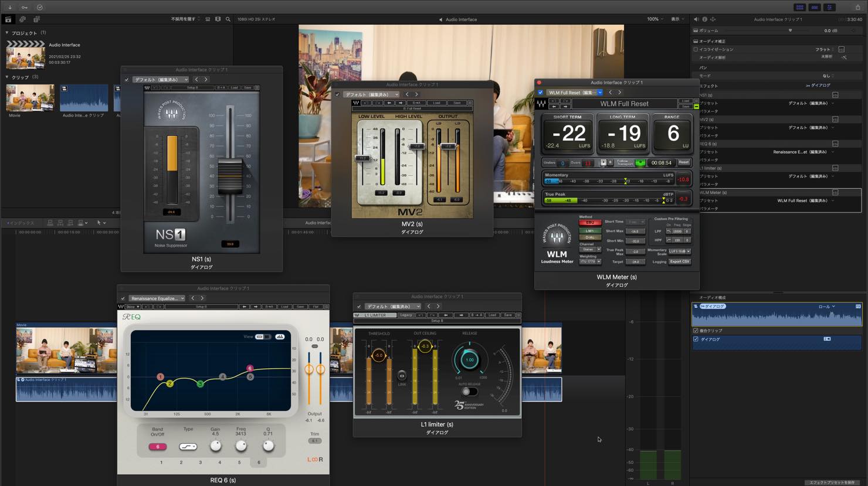Screen dimensions: 868x486
Task: Select the EBU method in WLM
Action: [x=590, y=223]
